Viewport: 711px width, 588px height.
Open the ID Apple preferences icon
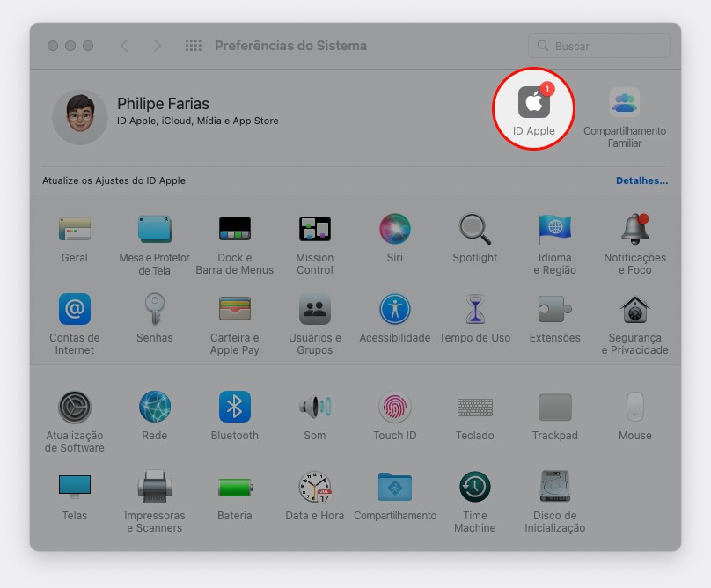533,104
